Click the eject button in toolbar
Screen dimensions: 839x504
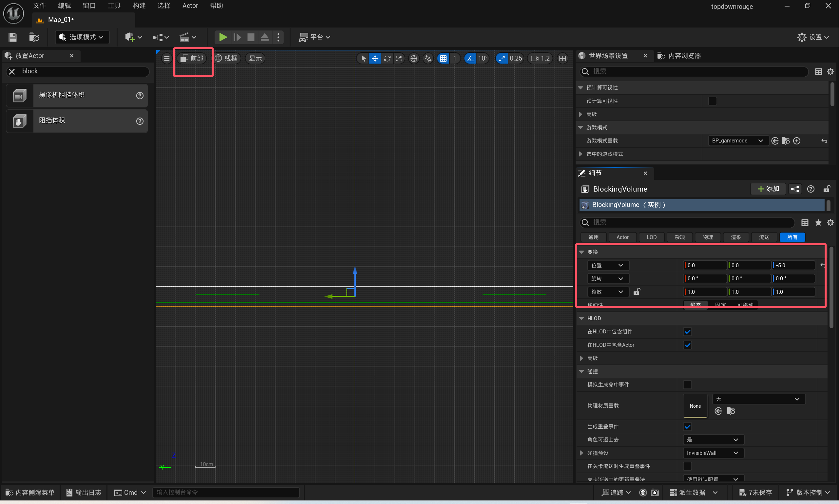click(x=265, y=37)
